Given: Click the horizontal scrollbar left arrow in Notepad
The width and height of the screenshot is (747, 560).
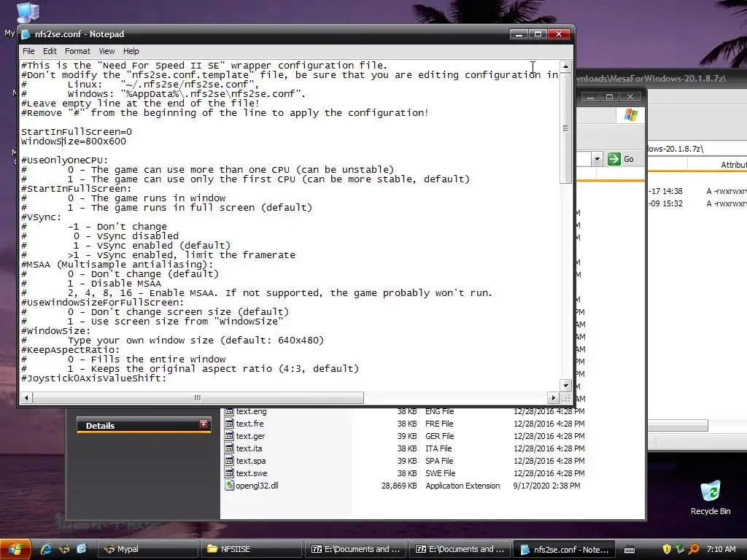Looking at the screenshot, I should pos(27,397).
